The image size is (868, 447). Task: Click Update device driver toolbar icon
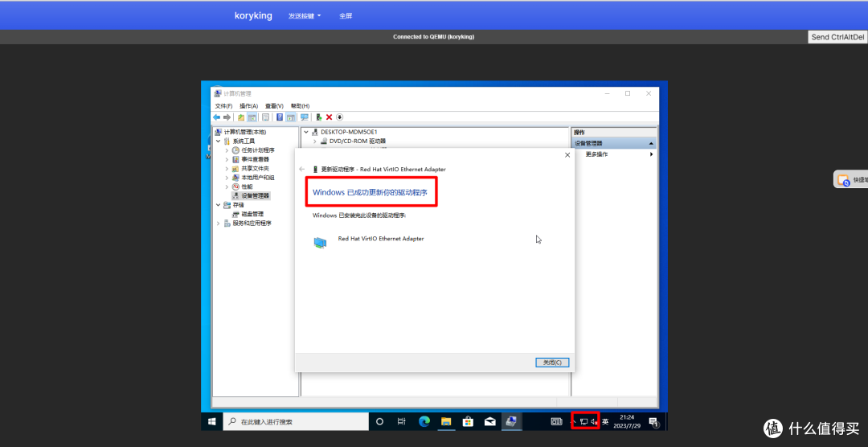click(x=319, y=117)
